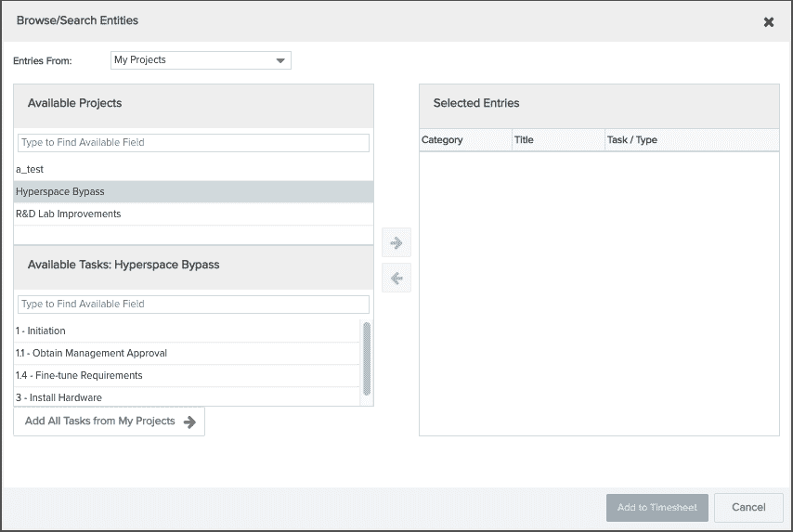
Task: Open the Entries From dropdown
Action: (x=201, y=60)
